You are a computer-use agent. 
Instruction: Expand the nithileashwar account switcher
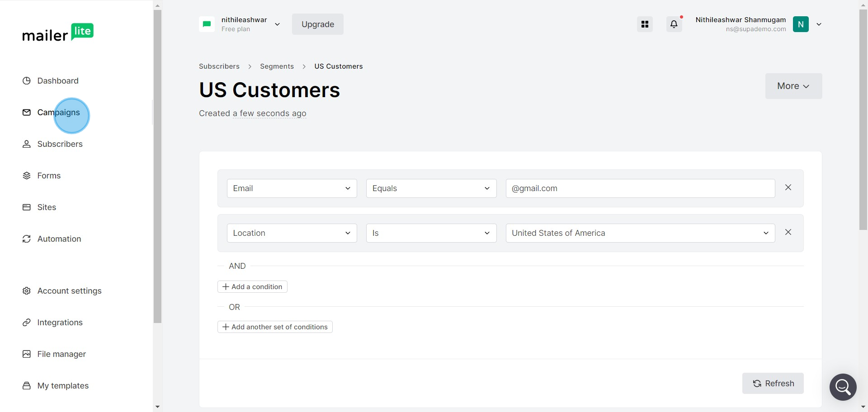(x=277, y=24)
